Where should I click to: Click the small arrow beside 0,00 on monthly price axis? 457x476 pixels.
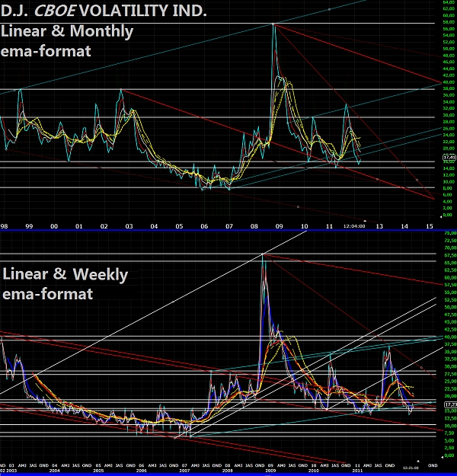point(441,216)
